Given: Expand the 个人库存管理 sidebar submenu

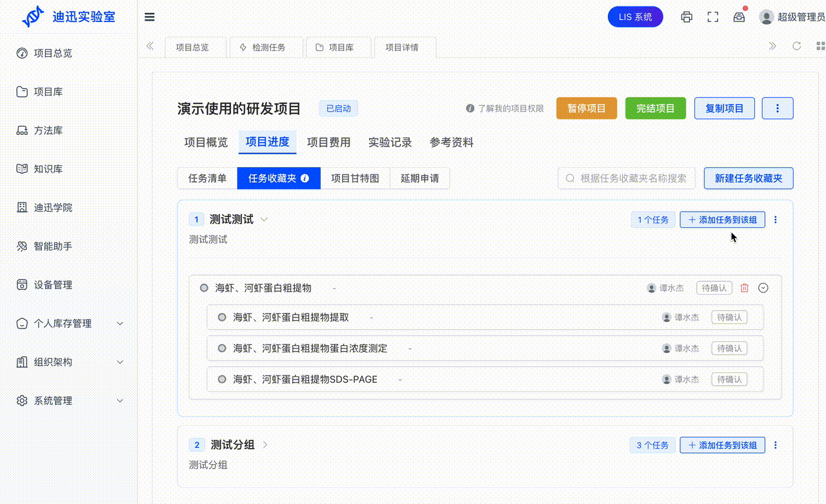Looking at the screenshot, I should pyautogui.click(x=120, y=323).
